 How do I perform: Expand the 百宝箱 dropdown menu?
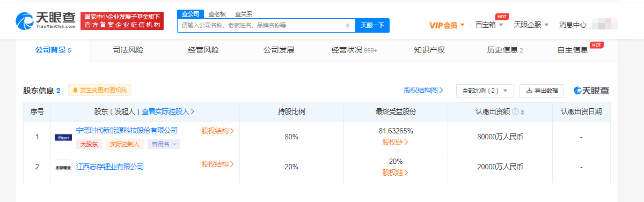tap(489, 25)
